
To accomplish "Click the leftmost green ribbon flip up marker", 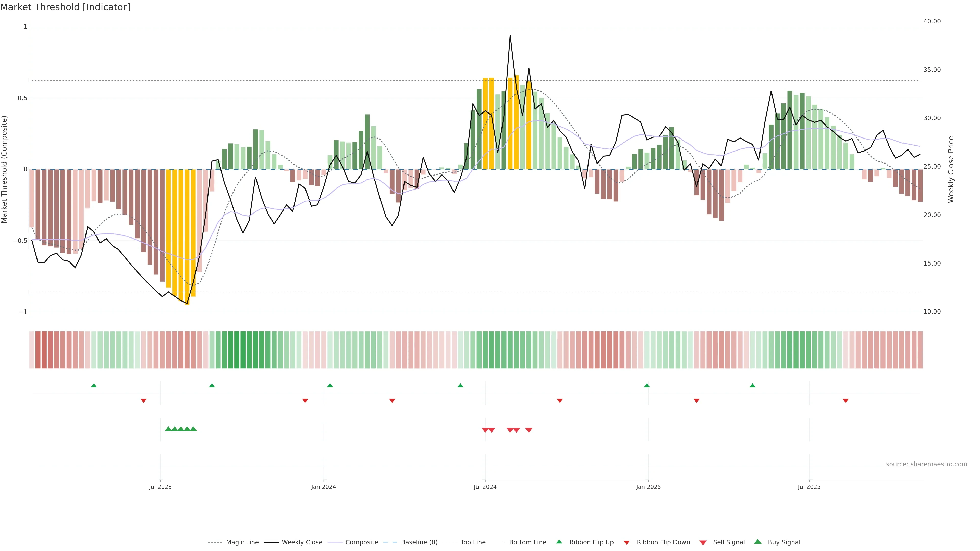I will pos(94,386).
